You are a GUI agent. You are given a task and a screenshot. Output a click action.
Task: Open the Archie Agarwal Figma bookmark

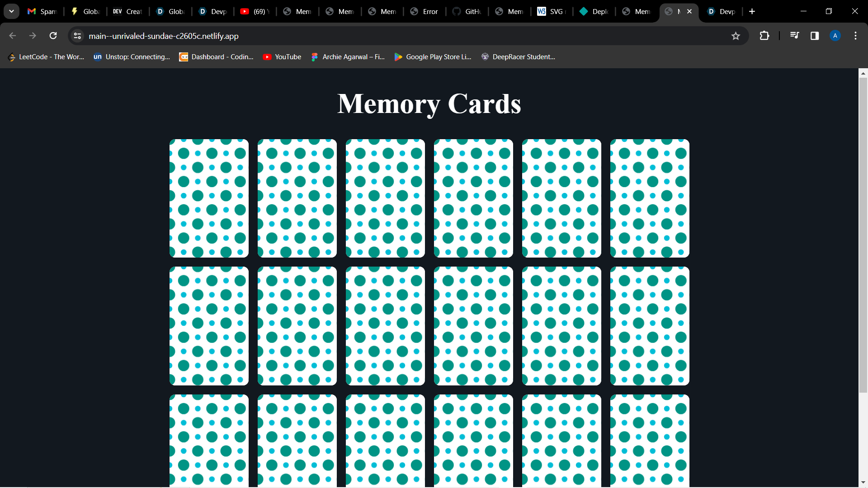348,57
